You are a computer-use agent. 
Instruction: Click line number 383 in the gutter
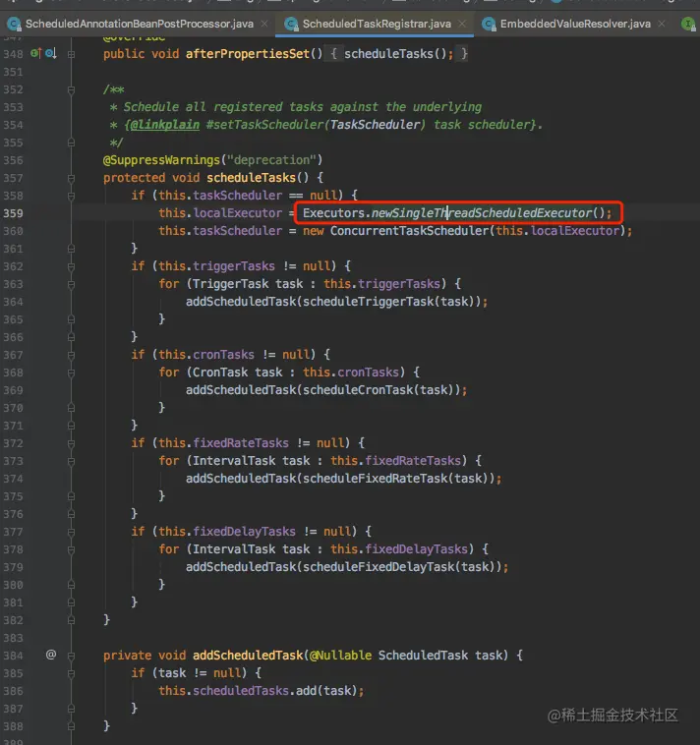[13, 638]
